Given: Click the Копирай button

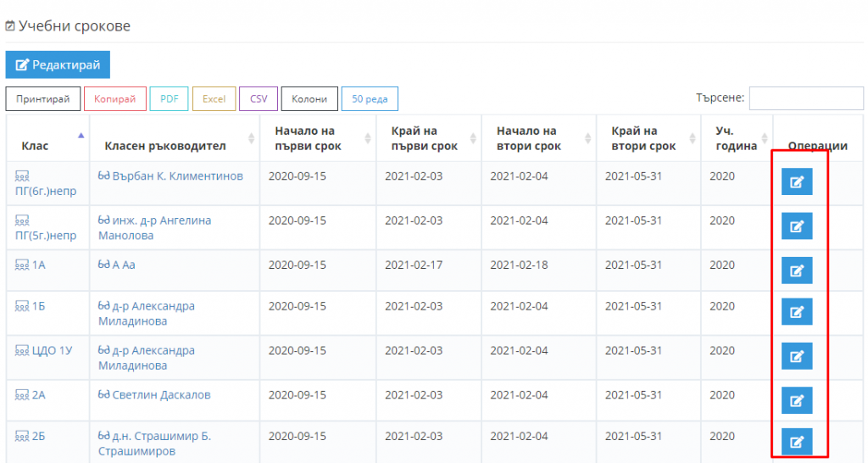Looking at the screenshot, I should tap(114, 99).
